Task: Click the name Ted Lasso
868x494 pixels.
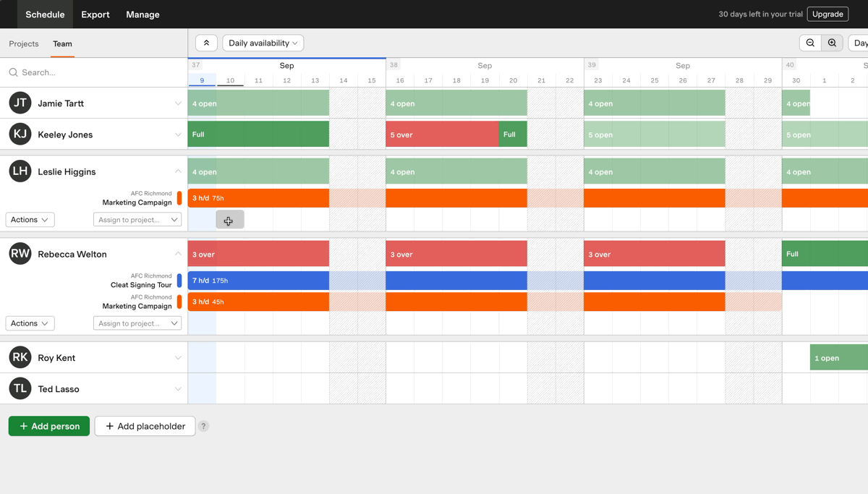Action: (x=59, y=389)
